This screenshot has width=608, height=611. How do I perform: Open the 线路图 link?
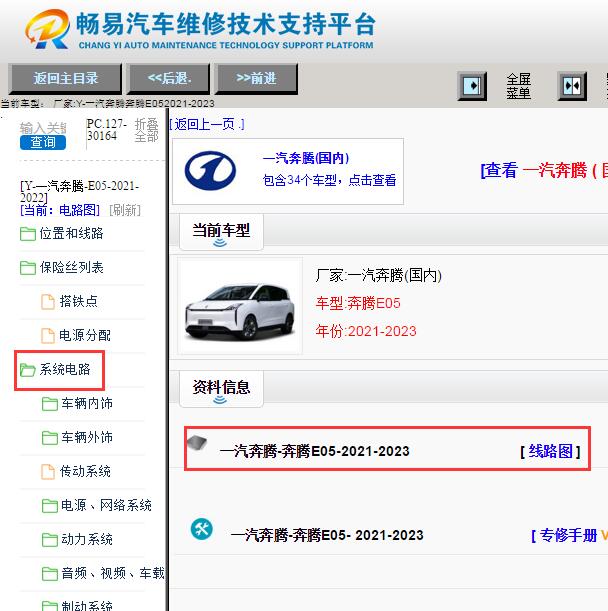[x=550, y=451]
